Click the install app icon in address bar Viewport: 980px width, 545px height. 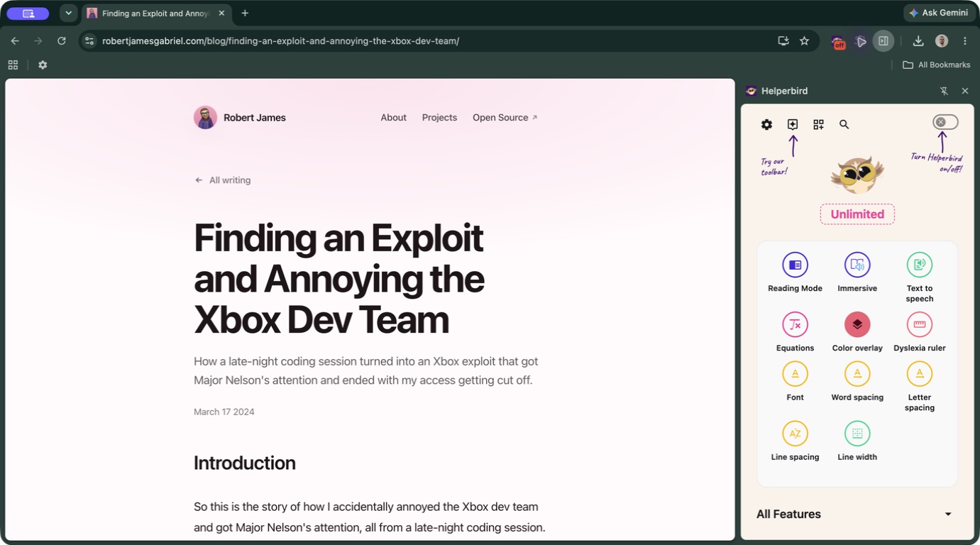(783, 41)
